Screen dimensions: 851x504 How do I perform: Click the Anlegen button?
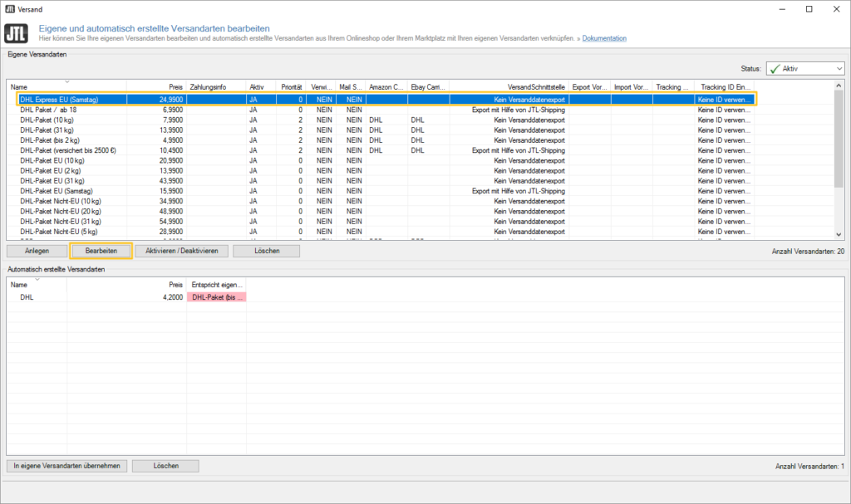(36, 251)
